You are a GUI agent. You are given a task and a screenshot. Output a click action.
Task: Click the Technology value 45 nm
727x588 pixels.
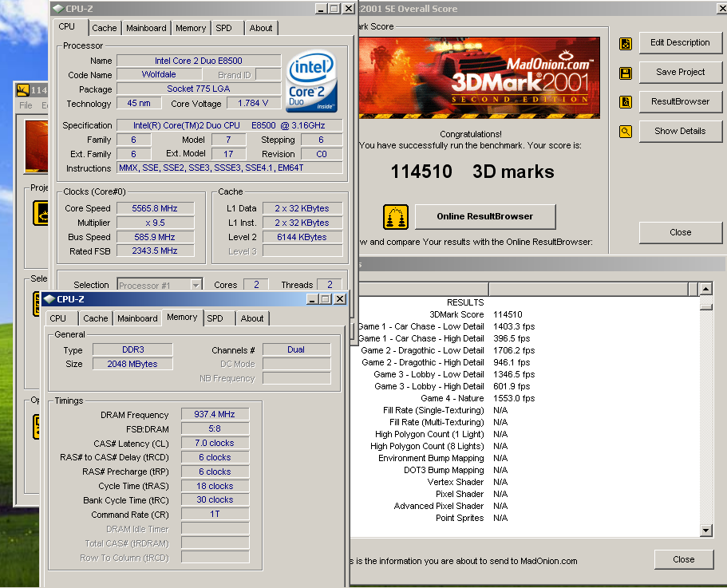139,103
